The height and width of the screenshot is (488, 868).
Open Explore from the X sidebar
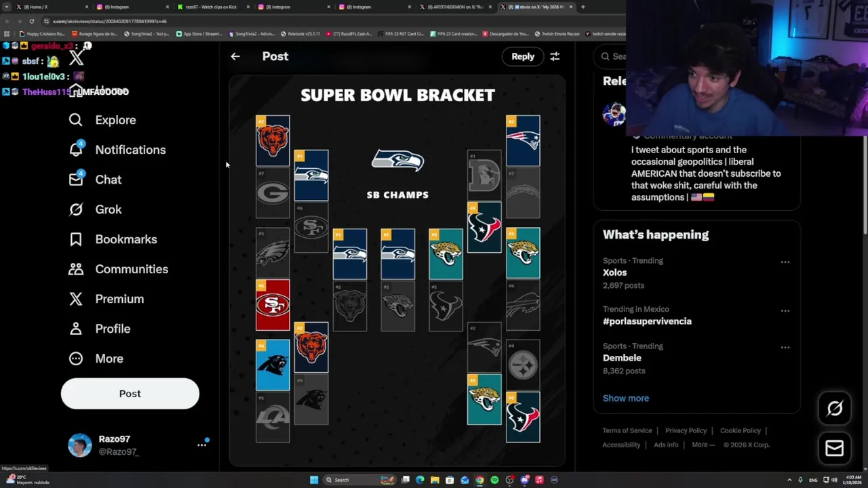click(x=102, y=120)
